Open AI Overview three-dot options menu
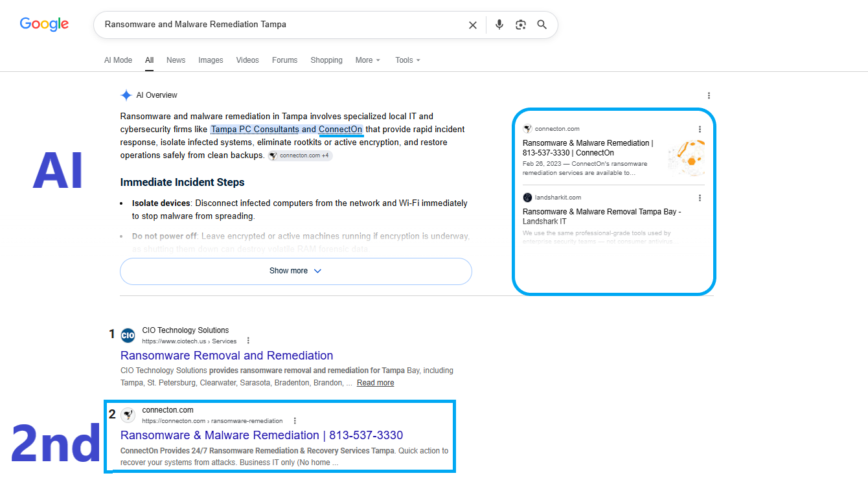 click(x=709, y=95)
